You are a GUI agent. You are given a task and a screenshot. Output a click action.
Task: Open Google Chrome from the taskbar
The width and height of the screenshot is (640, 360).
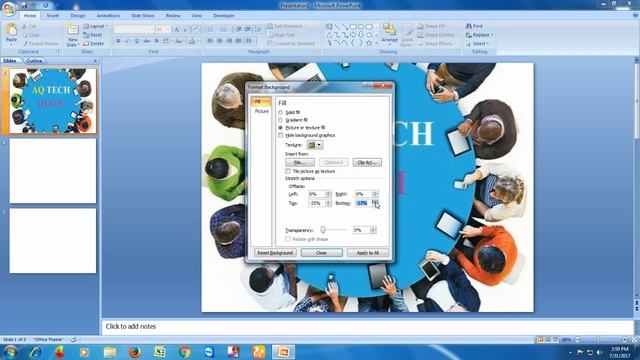pos(184,352)
